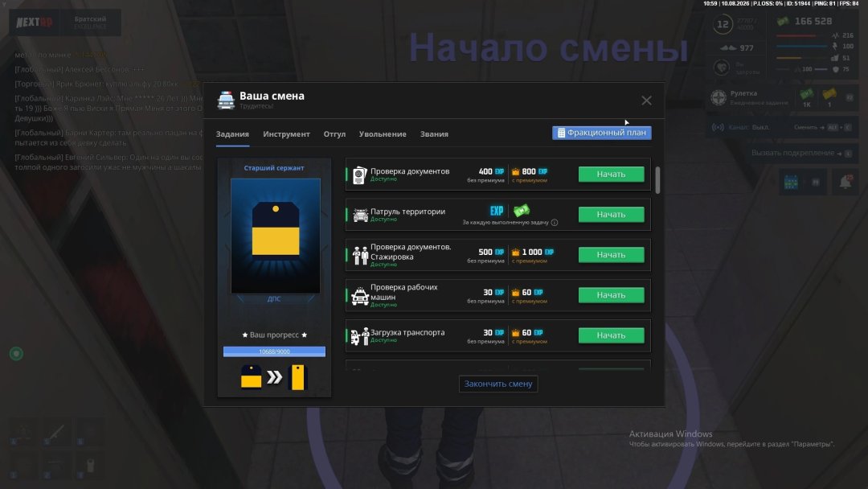This screenshot has width=868, height=489.
Task: Open the Инструмент tab
Action: click(x=286, y=134)
